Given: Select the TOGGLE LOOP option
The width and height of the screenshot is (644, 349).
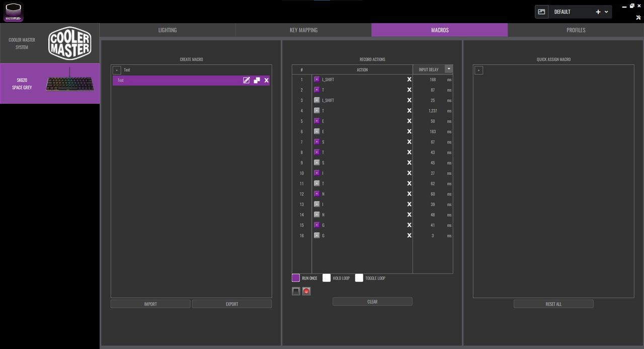Looking at the screenshot, I should [x=359, y=278].
